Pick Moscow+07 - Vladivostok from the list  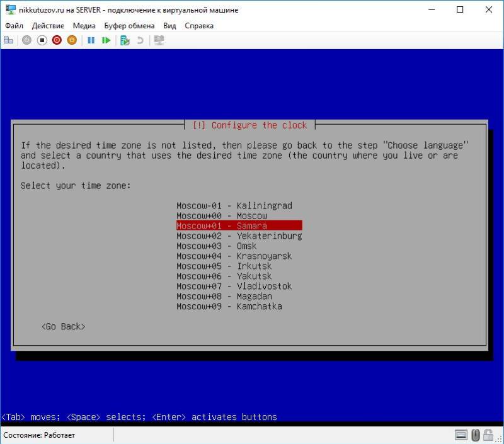click(x=234, y=287)
